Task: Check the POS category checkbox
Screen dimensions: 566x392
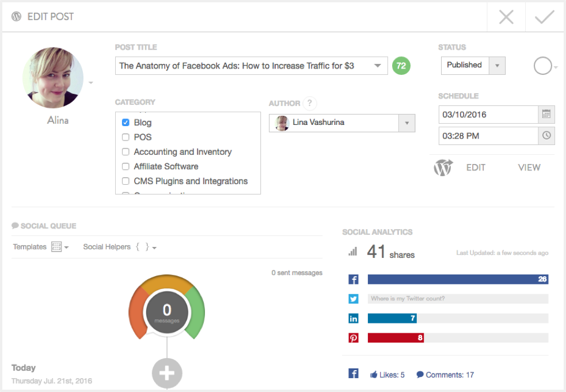Action: (x=126, y=137)
